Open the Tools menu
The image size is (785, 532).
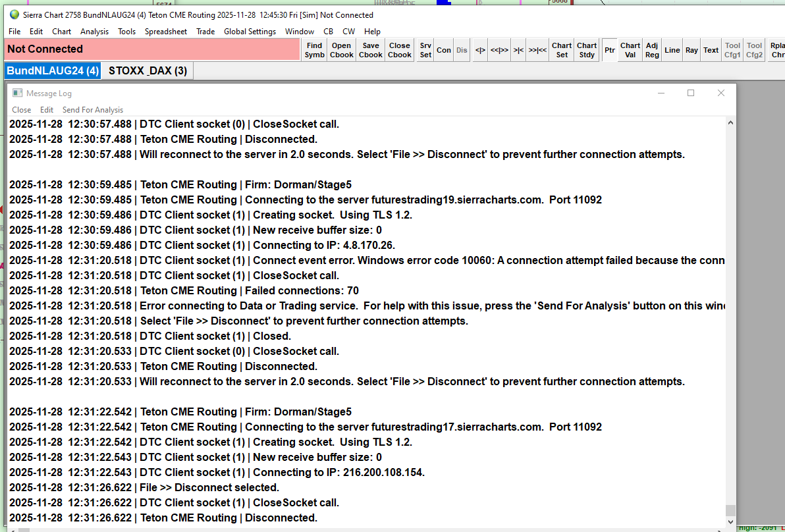point(126,31)
